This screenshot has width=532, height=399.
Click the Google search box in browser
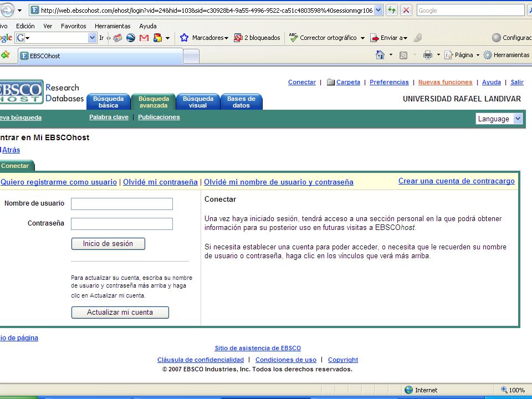pos(470,10)
